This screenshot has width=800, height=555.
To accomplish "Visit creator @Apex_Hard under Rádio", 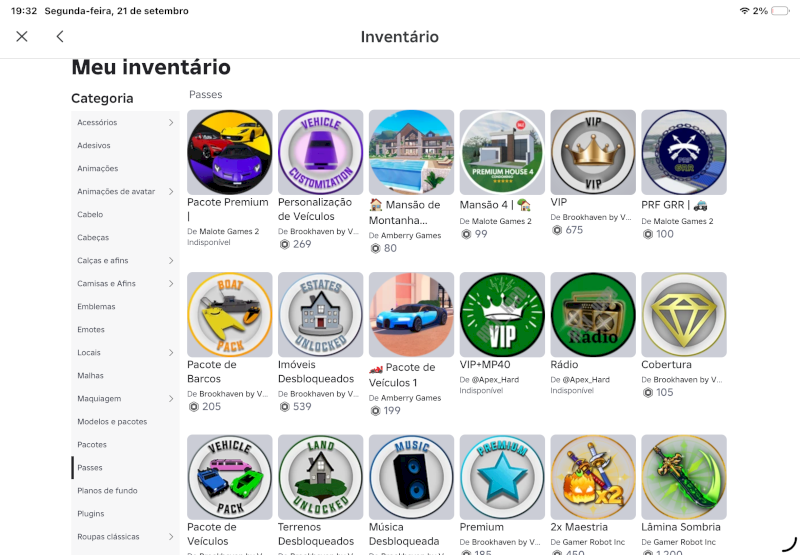I will coord(586,380).
